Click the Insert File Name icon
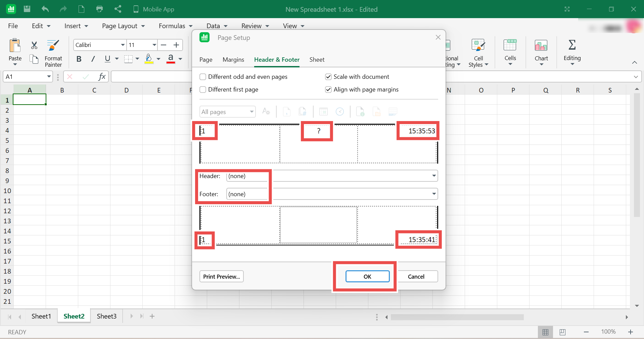The height and width of the screenshot is (339, 644). 360,111
